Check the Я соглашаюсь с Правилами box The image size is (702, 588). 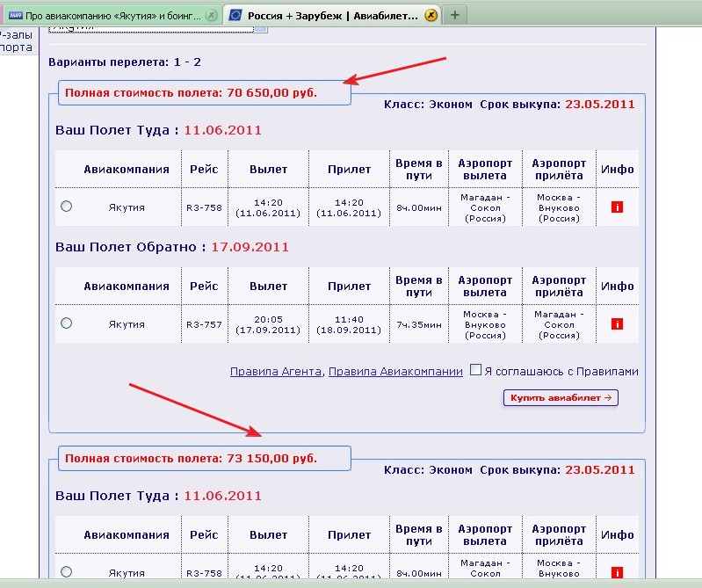[x=475, y=370]
